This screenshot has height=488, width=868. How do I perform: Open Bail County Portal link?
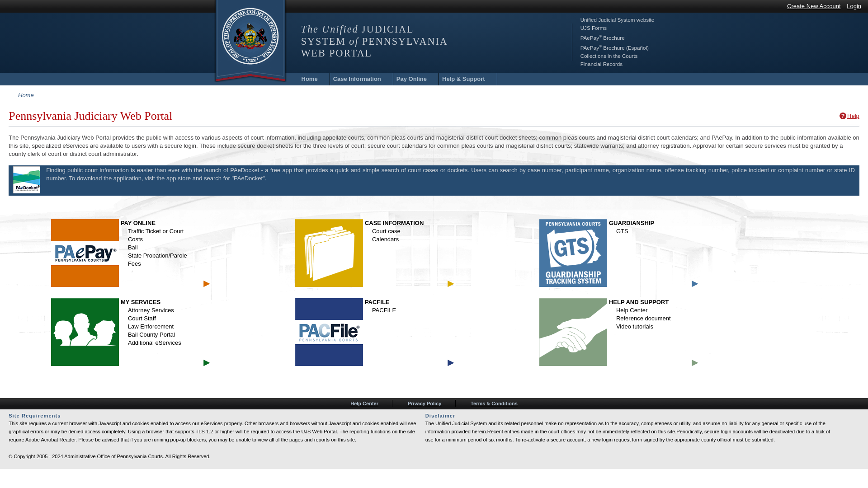pyautogui.click(x=151, y=335)
